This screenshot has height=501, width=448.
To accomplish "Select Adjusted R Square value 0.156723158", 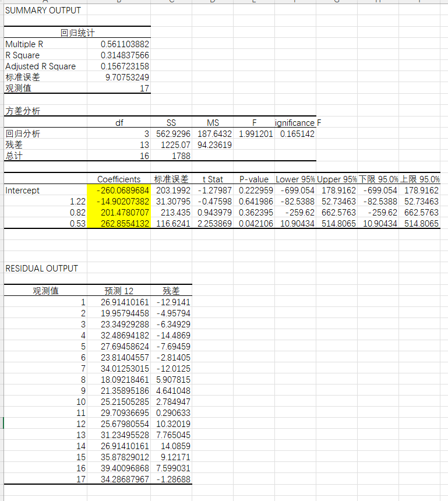I will click(x=125, y=66).
